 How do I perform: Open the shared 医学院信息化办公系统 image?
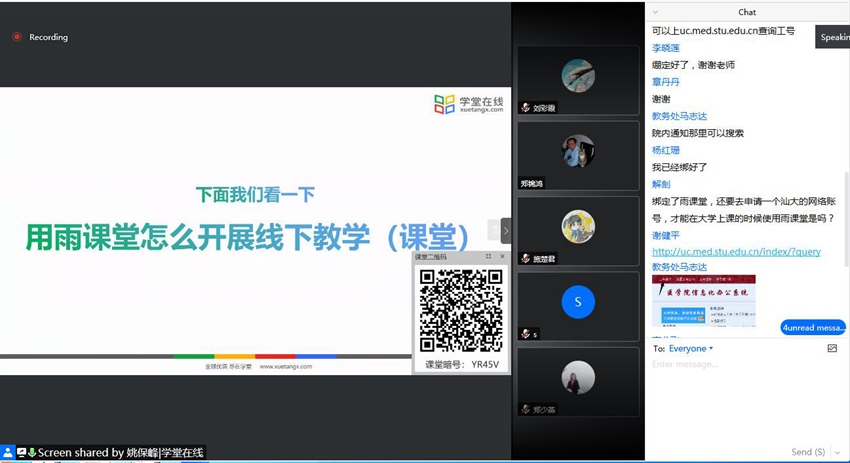[x=704, y=301]
